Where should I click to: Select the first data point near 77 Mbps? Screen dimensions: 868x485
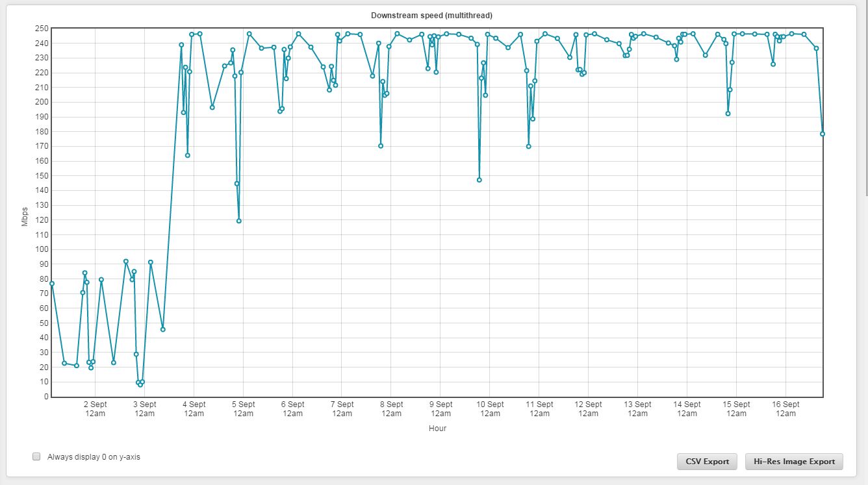pos(52,283)
